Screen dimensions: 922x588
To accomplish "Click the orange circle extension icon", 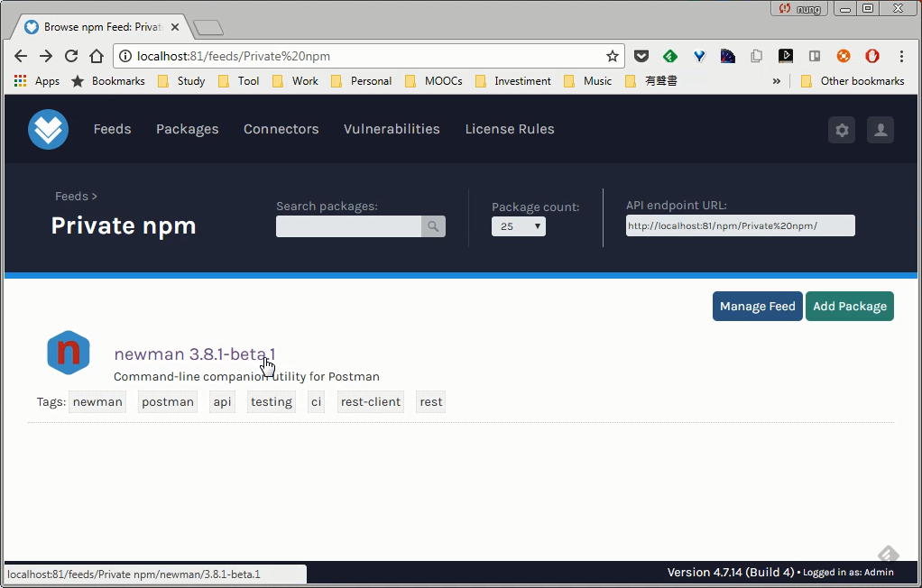I will [844, 56].
